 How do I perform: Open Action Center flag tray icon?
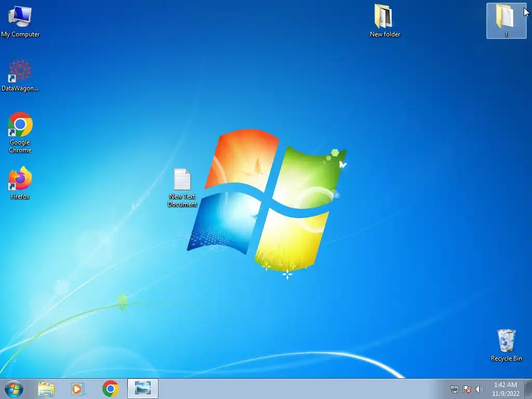click(x=467, y=390)
